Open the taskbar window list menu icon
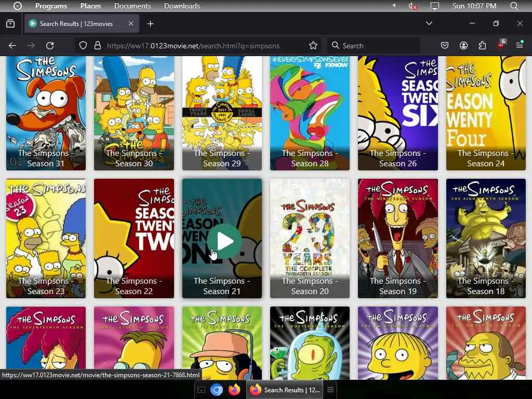The height and width of the screenshot is (399, 532). coord(330,390)
